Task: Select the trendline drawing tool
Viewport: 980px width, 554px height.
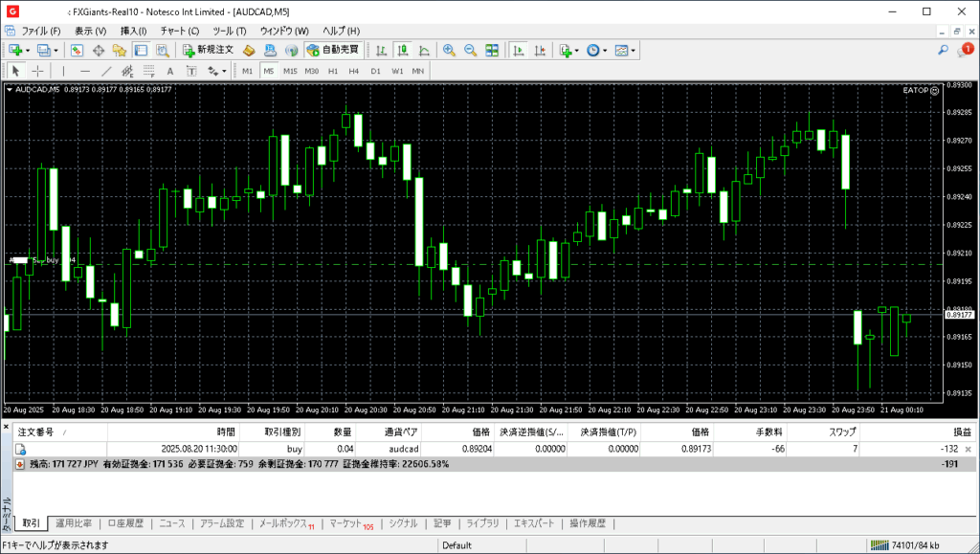Action: [106, 71]
